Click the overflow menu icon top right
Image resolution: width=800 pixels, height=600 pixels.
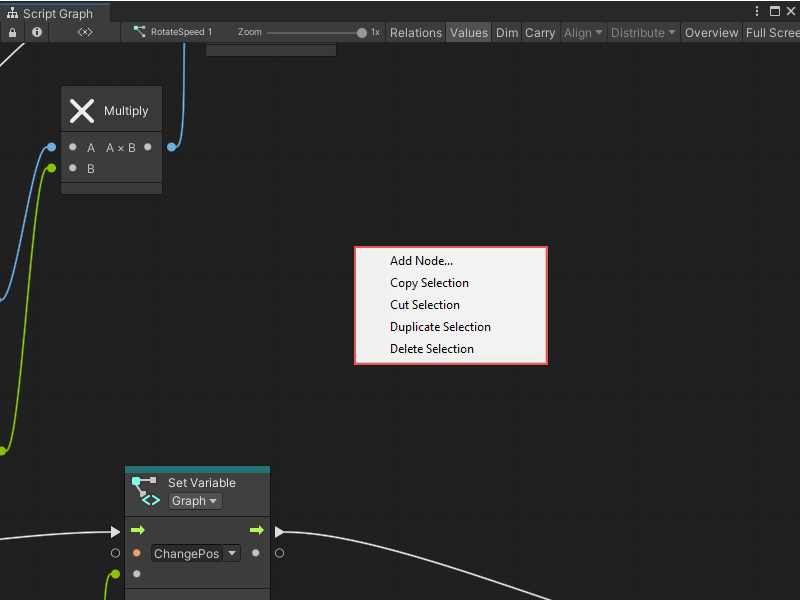757,10
